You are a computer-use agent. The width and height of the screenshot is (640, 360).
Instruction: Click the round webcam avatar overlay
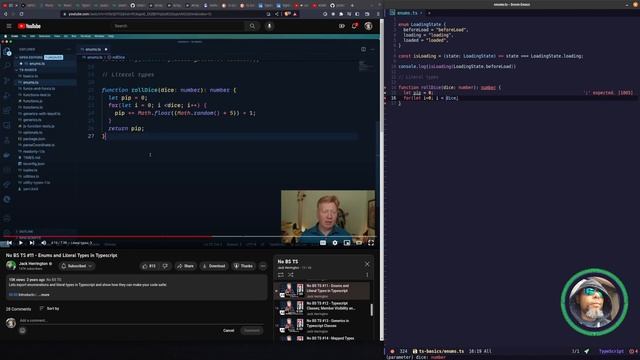[594, 302]
